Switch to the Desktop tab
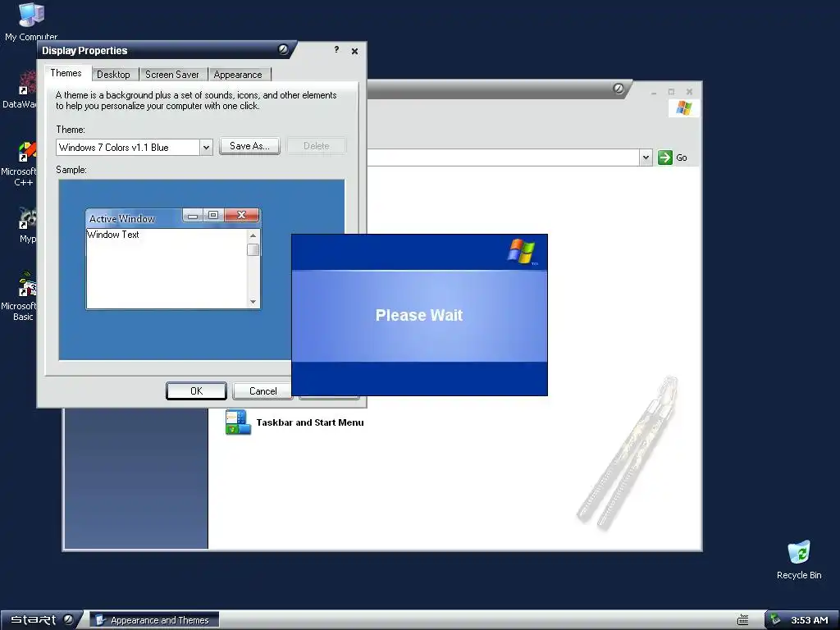 (113, 75)
